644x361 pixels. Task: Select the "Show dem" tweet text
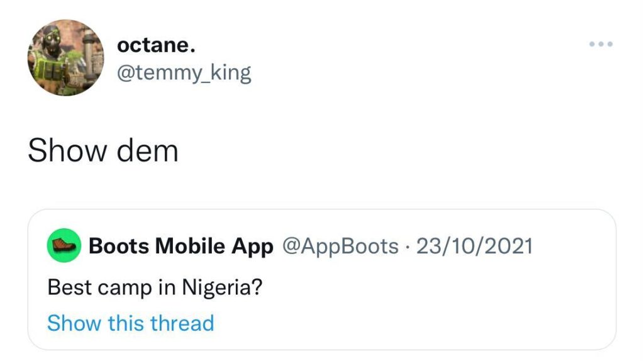click(103, 151)
